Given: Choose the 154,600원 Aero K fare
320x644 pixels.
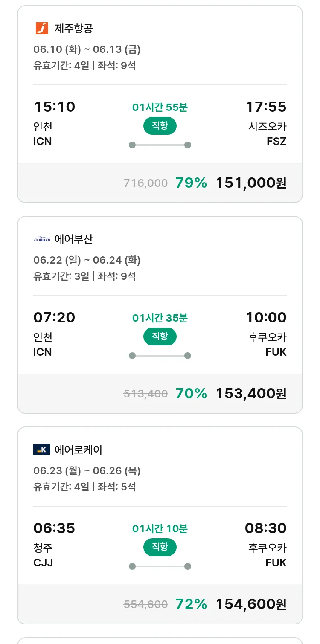Looking at the screenshot, I should point(251,604).
